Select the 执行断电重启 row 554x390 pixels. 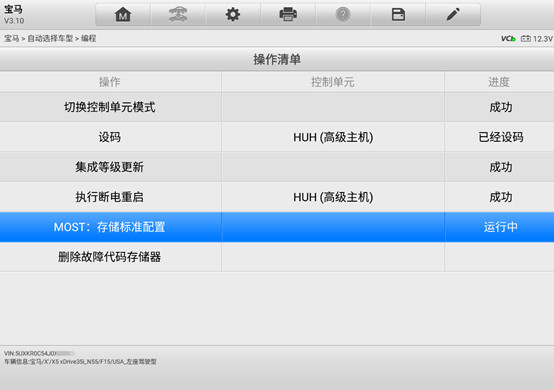pyautogui.click(x=277, y=197)
